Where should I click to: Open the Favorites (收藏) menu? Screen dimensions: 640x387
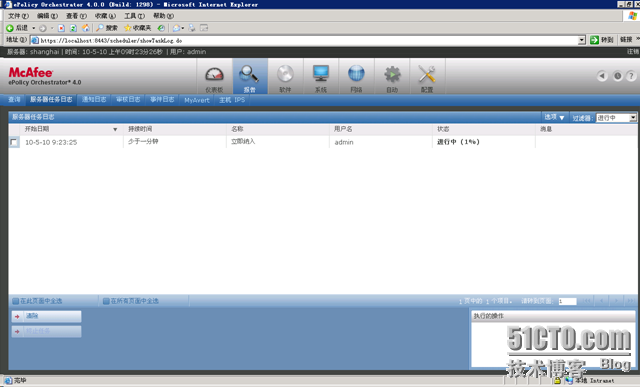[105, 16]
